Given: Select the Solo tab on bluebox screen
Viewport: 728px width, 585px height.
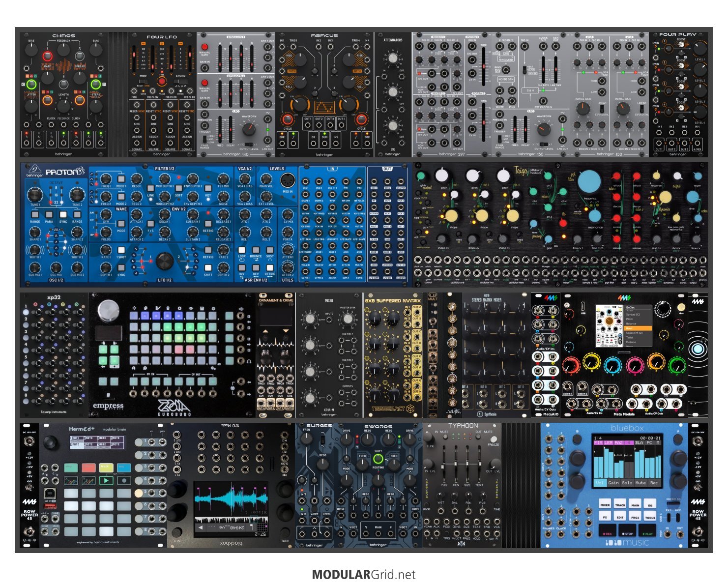Looking at the screenshot, I should [x=627, y=482].
